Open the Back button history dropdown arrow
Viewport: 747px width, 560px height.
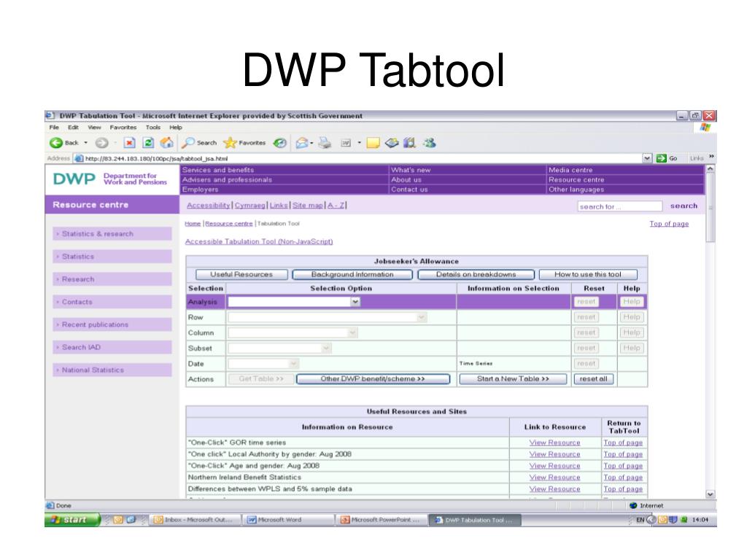86,143
